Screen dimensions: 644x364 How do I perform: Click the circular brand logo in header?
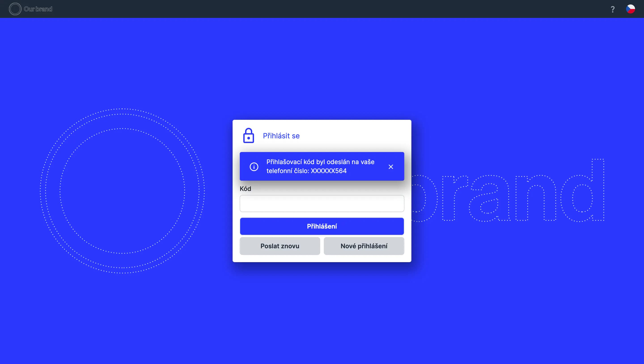(15, 9)
